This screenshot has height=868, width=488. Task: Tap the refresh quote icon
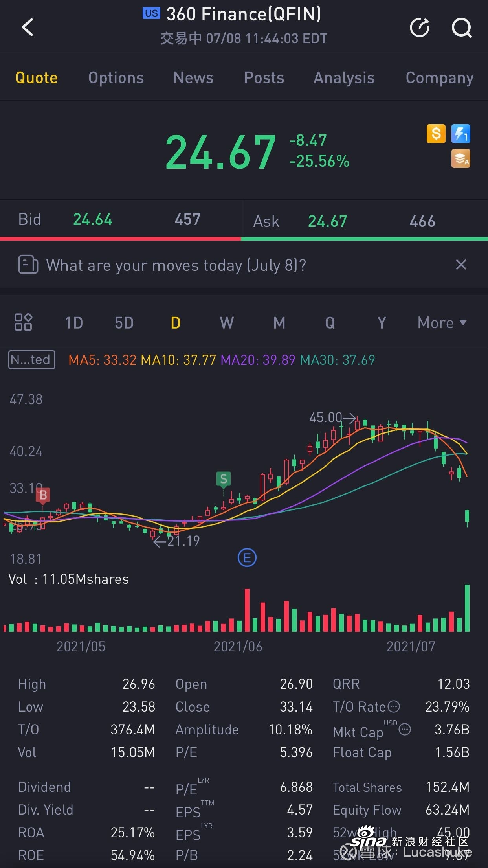pos(420,28)
